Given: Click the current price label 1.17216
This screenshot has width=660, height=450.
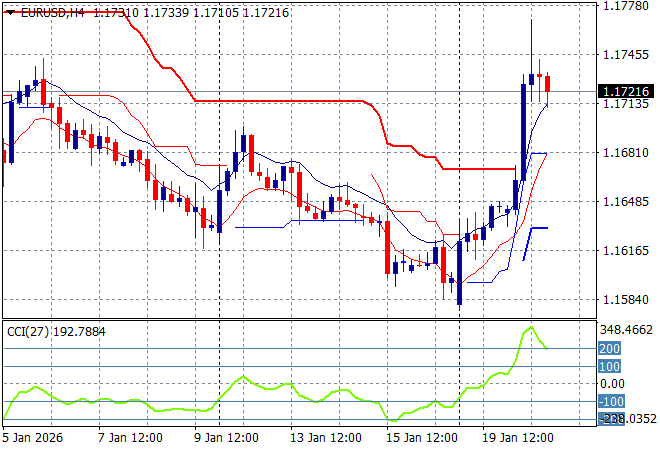Looking at the screenshot, I should pos(626,91).
